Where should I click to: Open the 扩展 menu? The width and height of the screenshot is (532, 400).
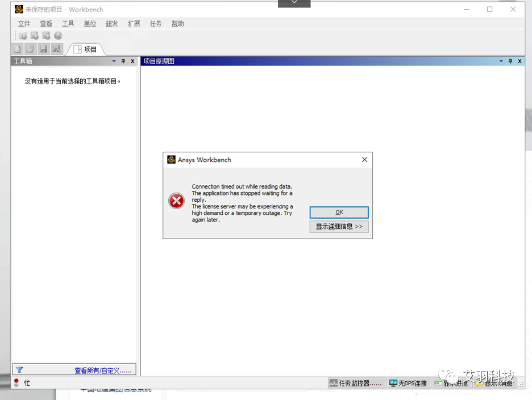[134, 24]
